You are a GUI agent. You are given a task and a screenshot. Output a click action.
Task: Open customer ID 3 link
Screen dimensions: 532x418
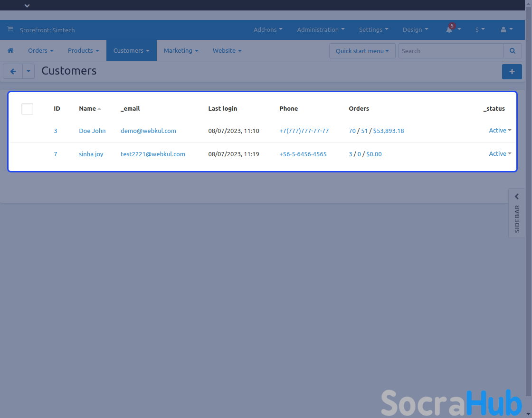pos(56,131)
